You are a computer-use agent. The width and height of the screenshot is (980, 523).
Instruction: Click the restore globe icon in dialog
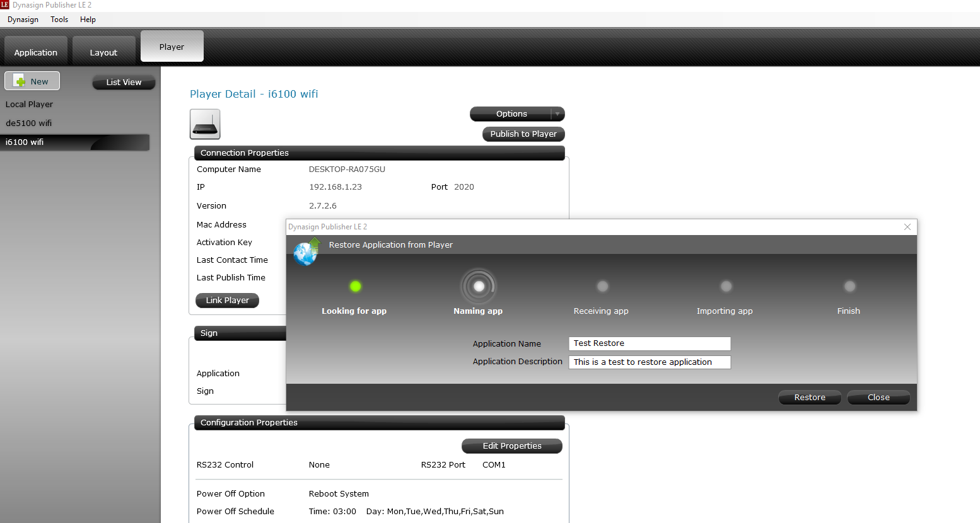pyautogui.click(x=307, y=251)
